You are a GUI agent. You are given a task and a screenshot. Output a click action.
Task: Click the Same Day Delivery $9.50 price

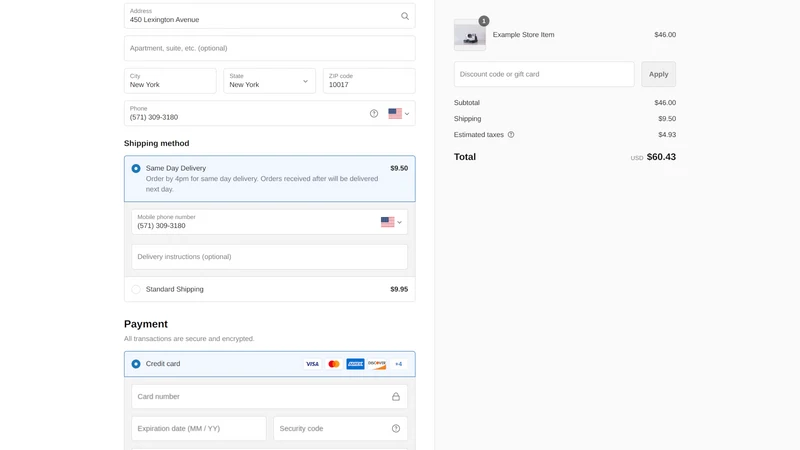tap(399, 168)
